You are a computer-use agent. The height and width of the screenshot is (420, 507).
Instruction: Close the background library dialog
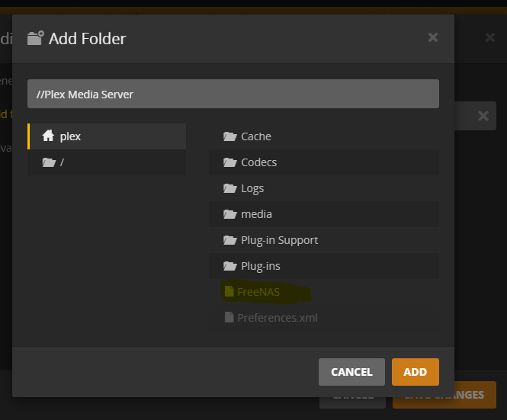pyautogui.click(x=490, y=37)
